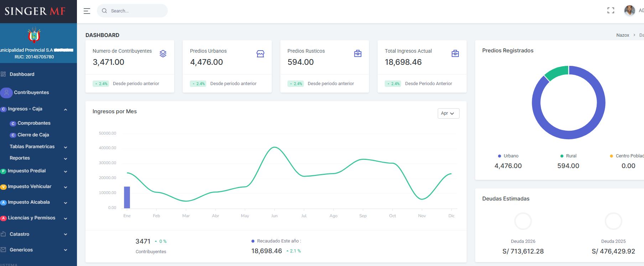The width and height of the screenshot is (644, 266).
Task: Open Comprobantes in the sidebar
Action: click(x=34, y=123)
